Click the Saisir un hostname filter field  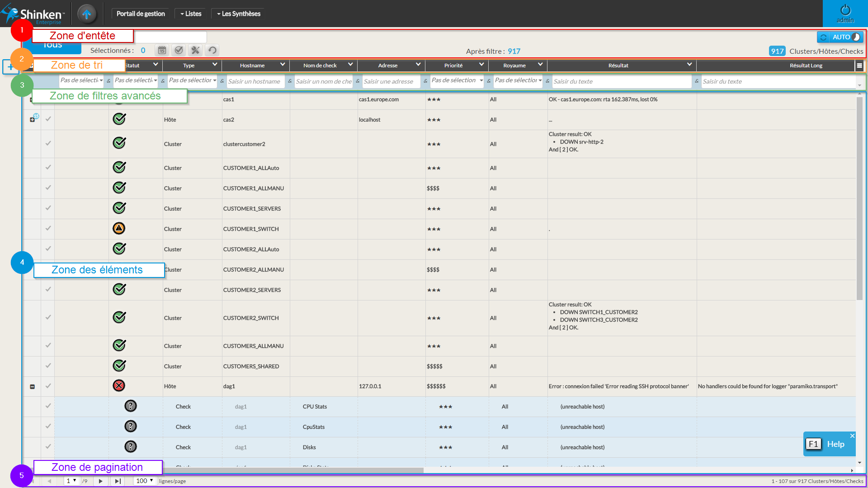tap(255, 81)
